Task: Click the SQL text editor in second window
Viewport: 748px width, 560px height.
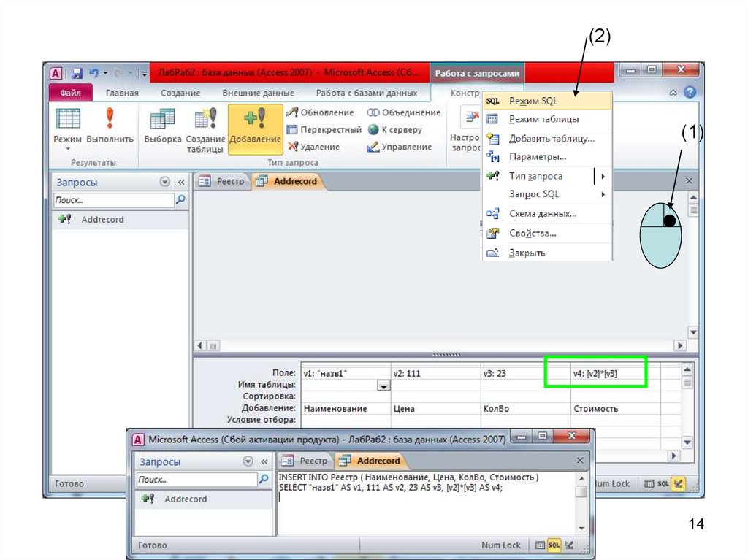Action: coord(426,503)
